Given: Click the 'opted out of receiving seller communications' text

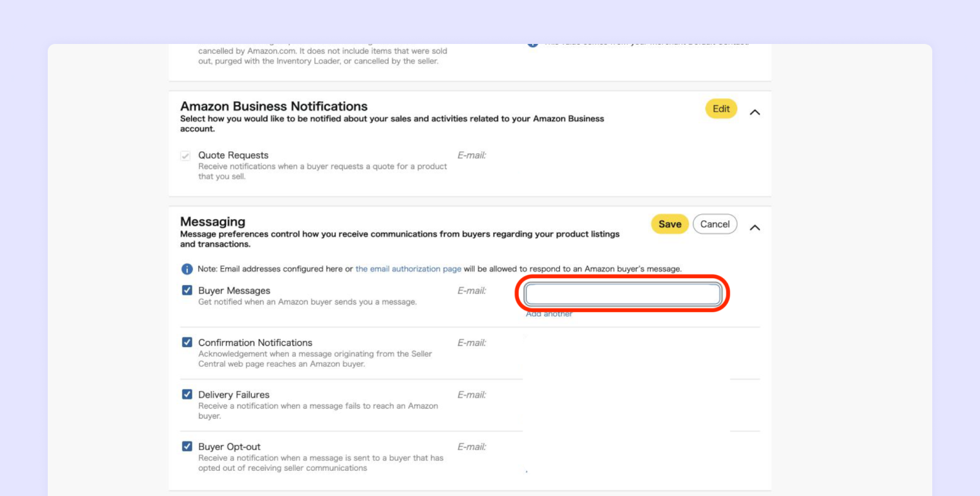Looking at the screenshot, I should (x=321, y=463).
